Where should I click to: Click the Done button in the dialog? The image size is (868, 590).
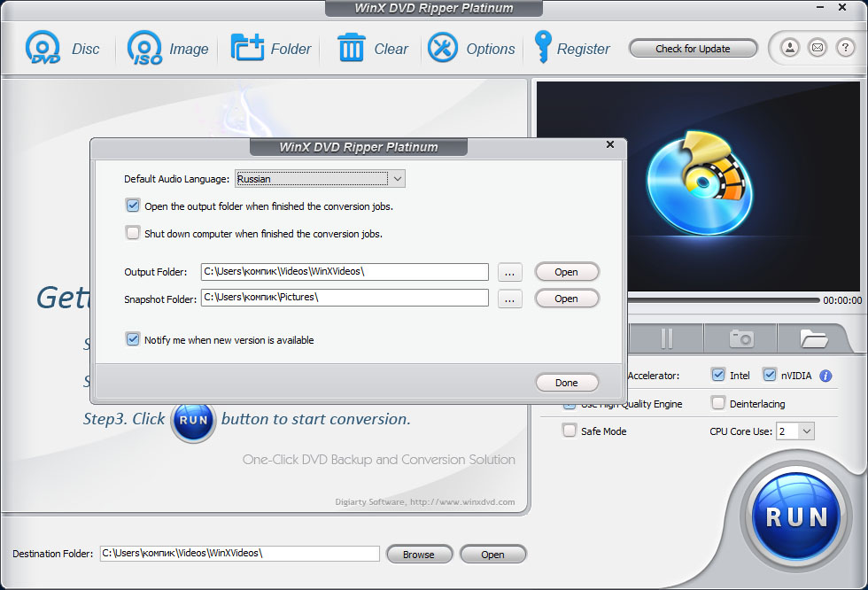(x=567, y=383)
